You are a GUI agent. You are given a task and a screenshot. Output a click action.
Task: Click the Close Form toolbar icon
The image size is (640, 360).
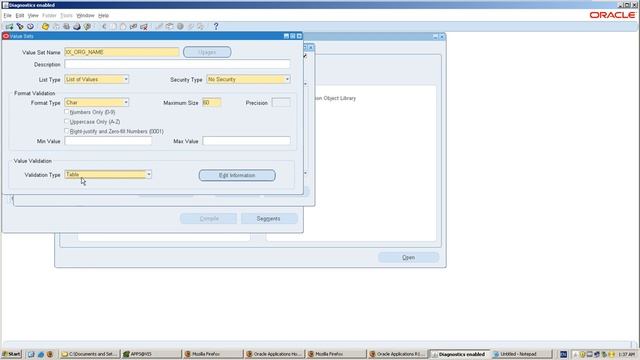[x=87, y=27]
